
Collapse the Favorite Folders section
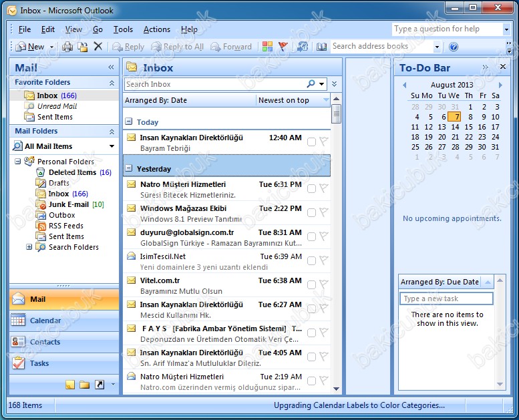pyautogui.click(x=112, y=83)
